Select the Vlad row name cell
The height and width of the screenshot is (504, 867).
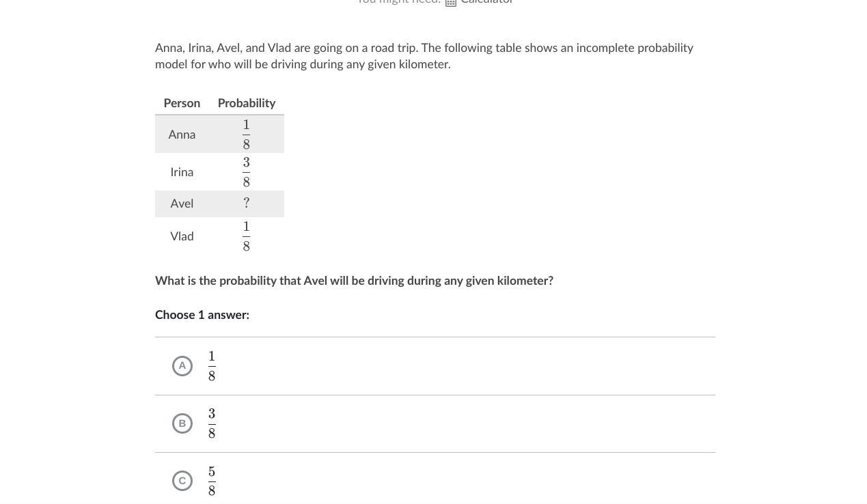(182, 236)
